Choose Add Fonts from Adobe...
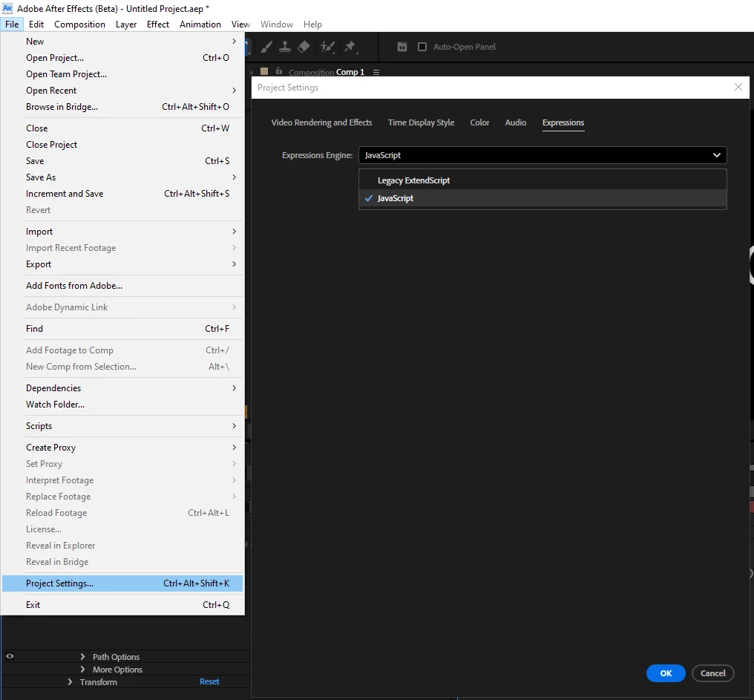The width and height of the screenshot is (754, 700). (x=122, y=286)
